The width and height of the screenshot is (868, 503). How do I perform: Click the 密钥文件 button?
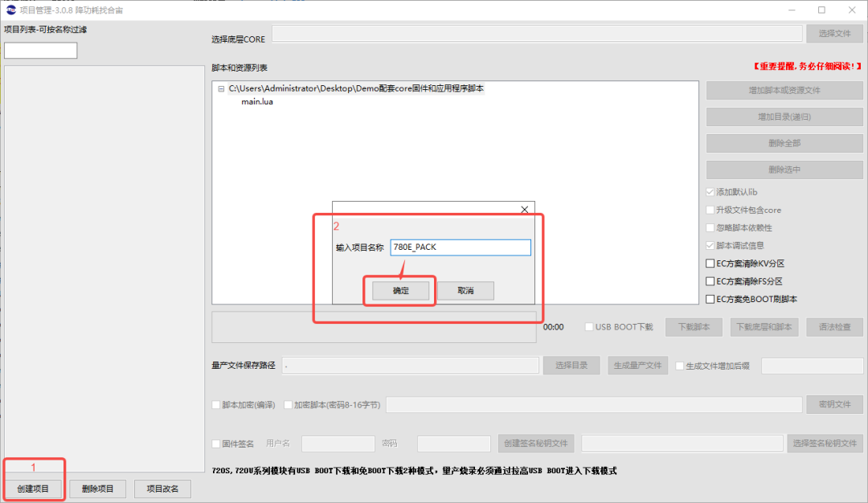pos(834,404)
